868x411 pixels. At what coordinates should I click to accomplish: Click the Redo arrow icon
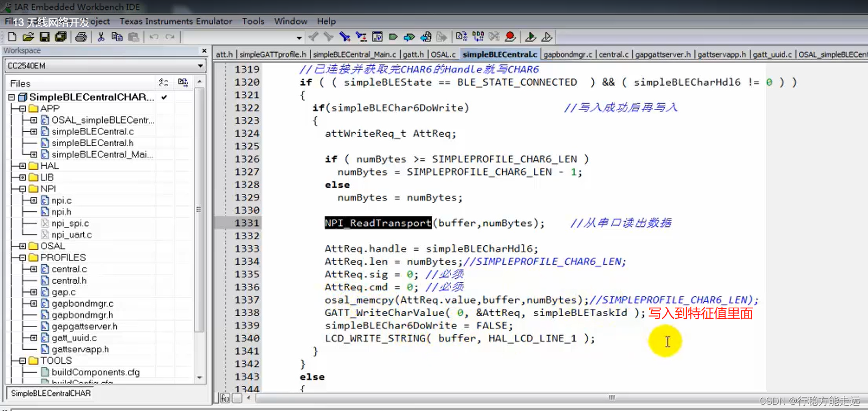tap(170, 37)
